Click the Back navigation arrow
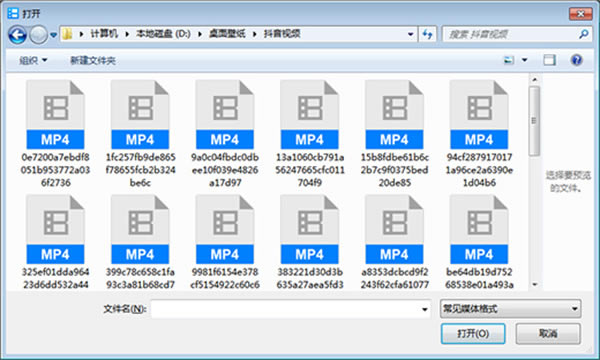 click(x=17, y=35)
